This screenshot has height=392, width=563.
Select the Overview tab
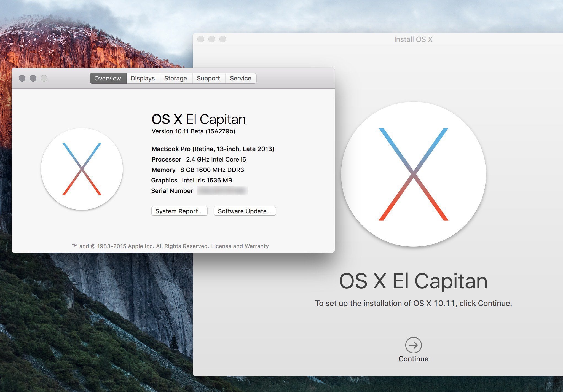(x=108, y=78)
